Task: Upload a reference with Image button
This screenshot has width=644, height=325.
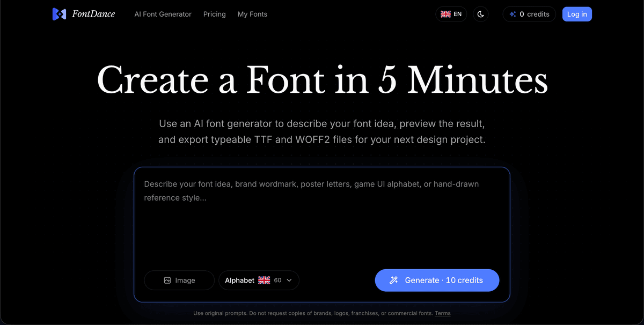Action: click(x=179, y=280)
